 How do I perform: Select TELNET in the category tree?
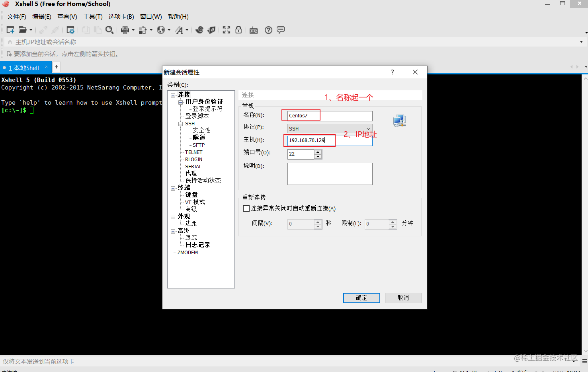tap(193, 152)
